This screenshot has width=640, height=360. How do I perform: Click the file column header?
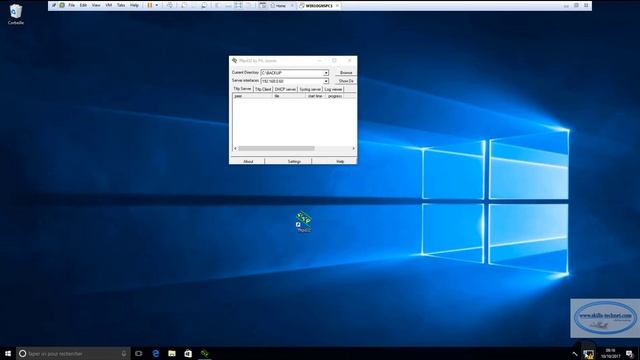[289, 96]
